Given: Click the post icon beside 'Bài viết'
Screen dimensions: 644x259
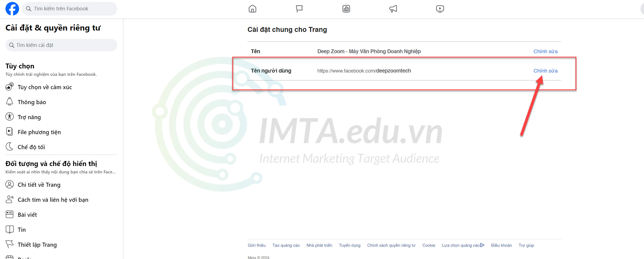Looking at the screenshot, I should tap(10, 214).
